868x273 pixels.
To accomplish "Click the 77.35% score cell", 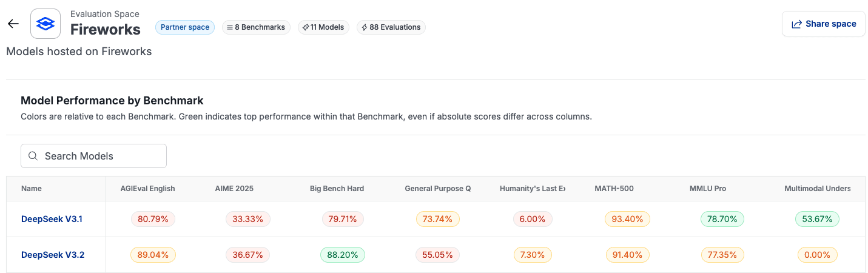I will tap(722, 255).
